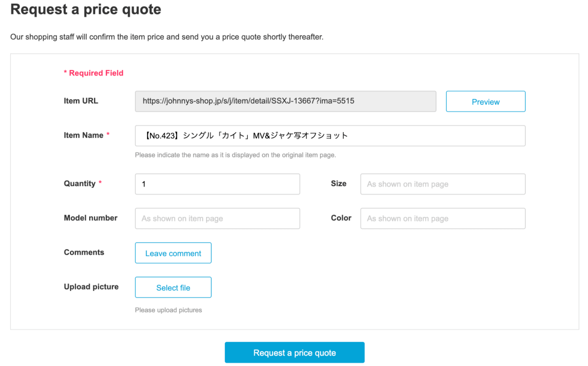Image resolution: width=588 pixels, height=366 pixels.
Task: Click the 'Please indicate the name' hint text
Action: click(x=235, y=155)
